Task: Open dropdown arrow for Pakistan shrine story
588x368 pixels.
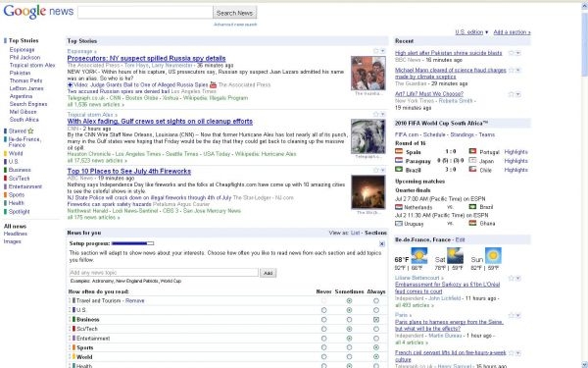Action: (517, 53)
